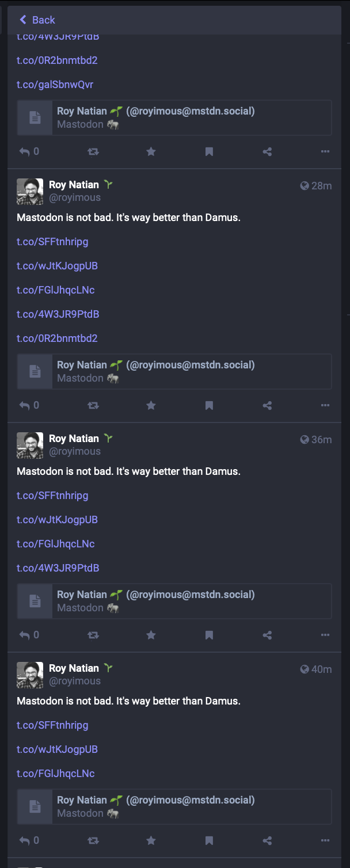Open Roy Natian's avatar on 28m post

click(x=30, y=192)
